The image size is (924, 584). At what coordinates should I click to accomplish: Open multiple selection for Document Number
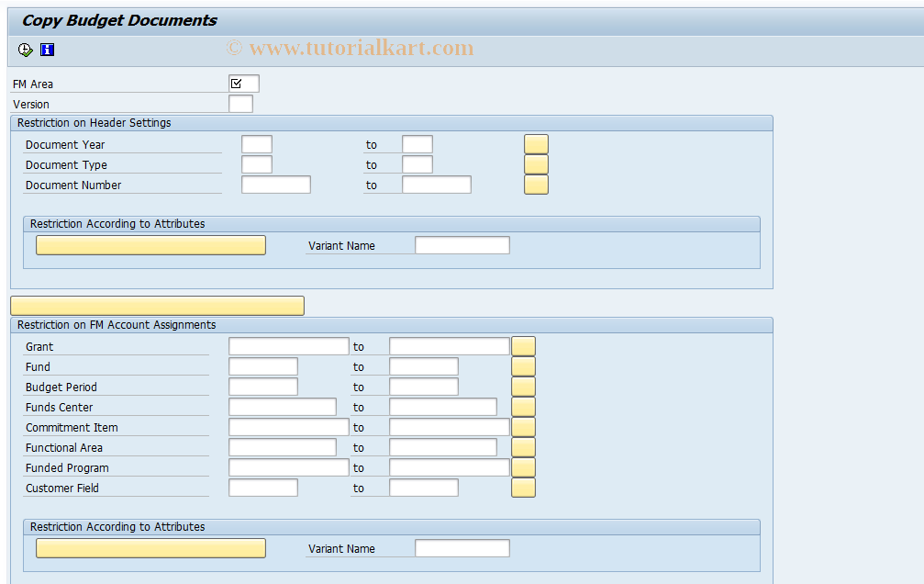coord(536,185)
